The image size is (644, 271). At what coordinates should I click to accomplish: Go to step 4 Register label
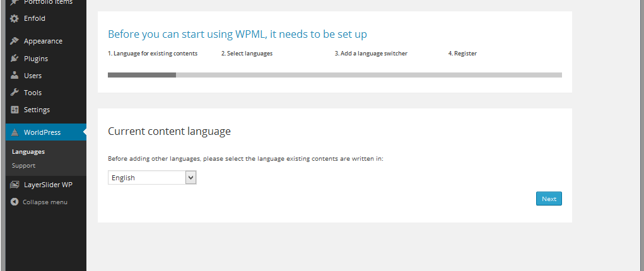tap(462, 54)
